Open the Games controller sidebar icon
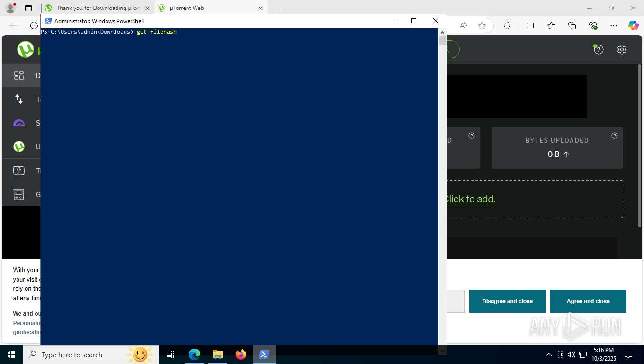Image resolution: width=644 pixels, height=364 pixels. tap(19, 194)
